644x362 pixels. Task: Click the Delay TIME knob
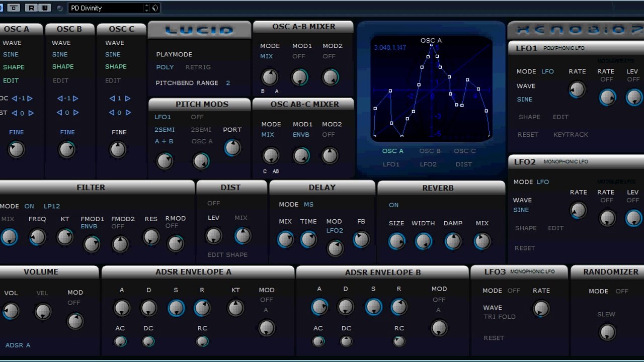(308, 240)
